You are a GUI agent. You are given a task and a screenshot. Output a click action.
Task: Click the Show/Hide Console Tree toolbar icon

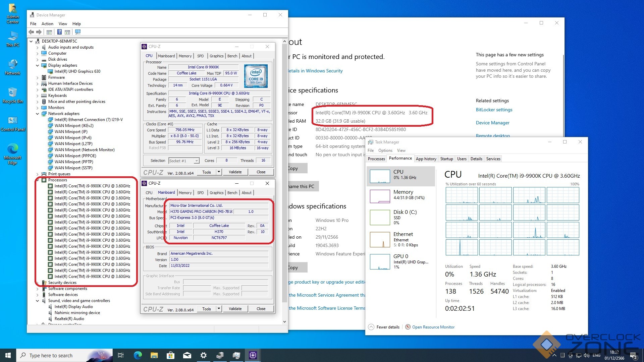(x=49, y=32)
